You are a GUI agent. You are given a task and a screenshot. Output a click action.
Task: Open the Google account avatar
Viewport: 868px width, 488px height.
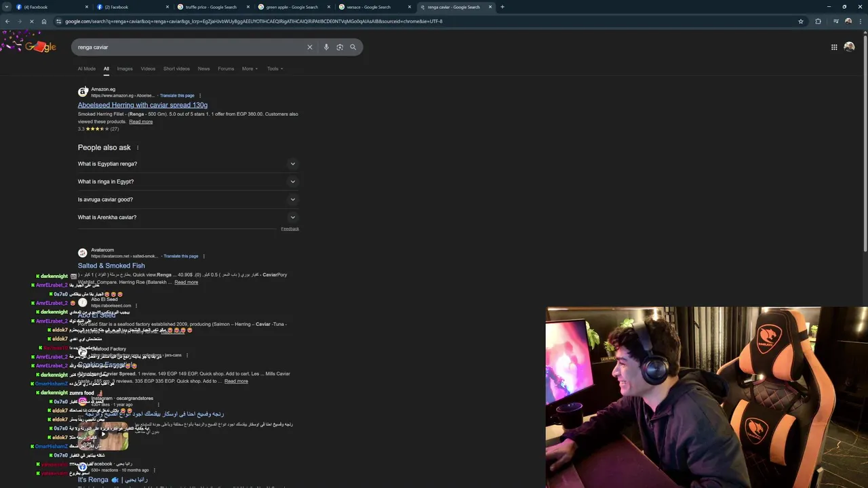pyautogui.click(x=849, y=47)
